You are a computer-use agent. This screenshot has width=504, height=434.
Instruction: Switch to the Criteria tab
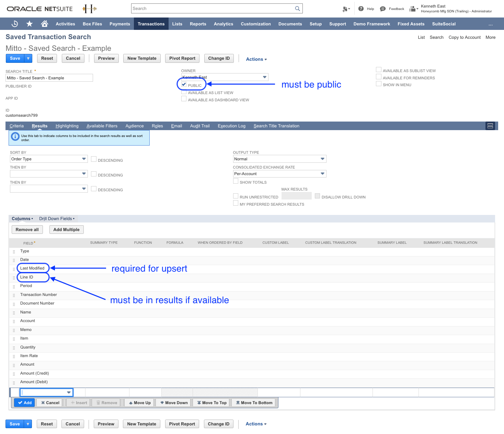point(16,126)
